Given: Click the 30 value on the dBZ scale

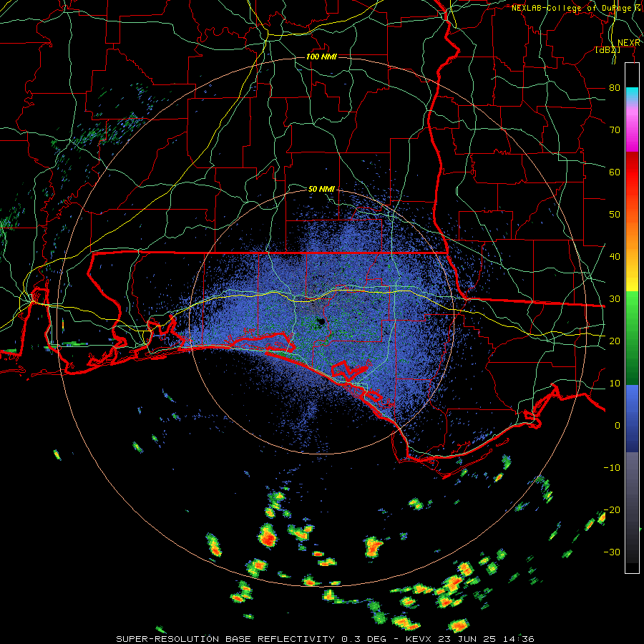Looking at the screenshot, I should click(615, 299).
